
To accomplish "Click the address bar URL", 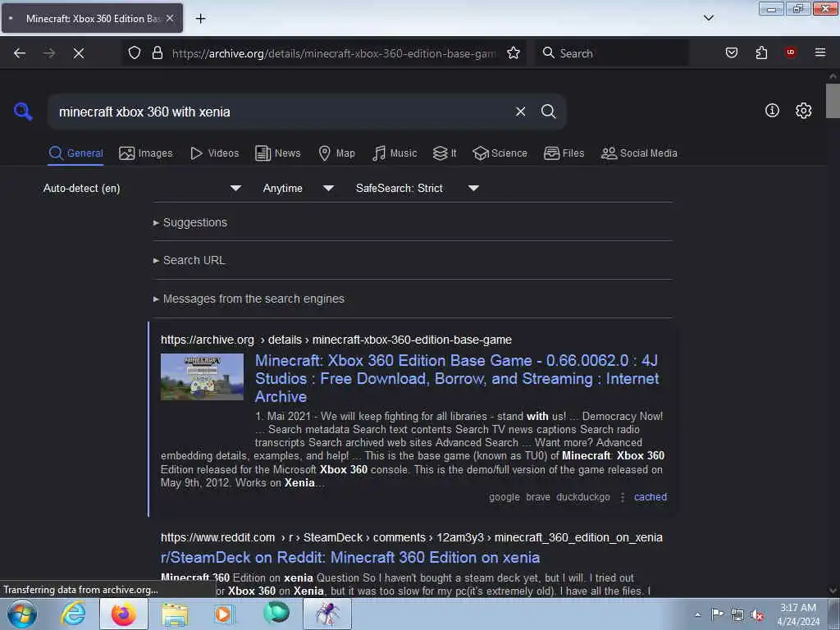I will click(x=334, y=53).
